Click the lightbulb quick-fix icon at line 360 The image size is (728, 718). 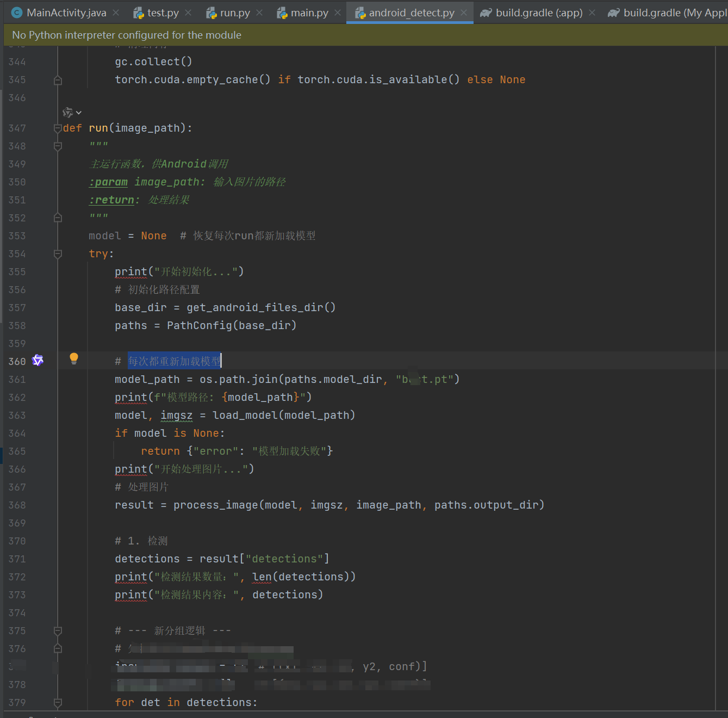[74, 359]
